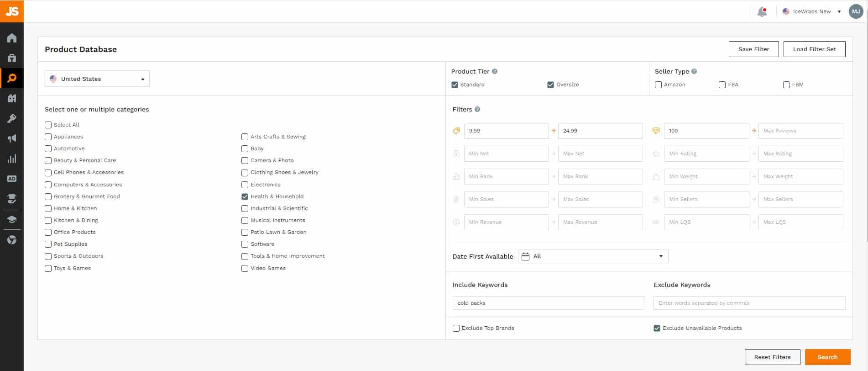Viewport: 868px width, 371px height.
Task: Open the factory building sidebar icon
Action: click(12, 98)
